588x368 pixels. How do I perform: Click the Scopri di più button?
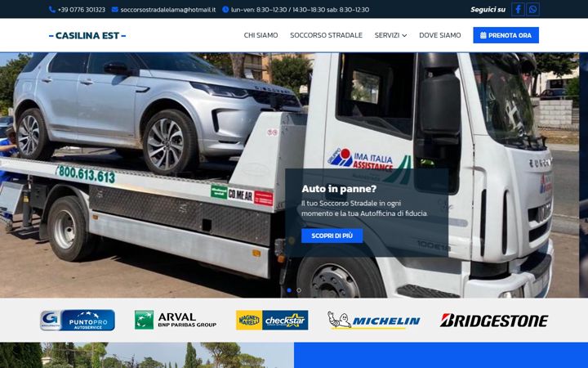pyautogui.click(x=332, y=236)
